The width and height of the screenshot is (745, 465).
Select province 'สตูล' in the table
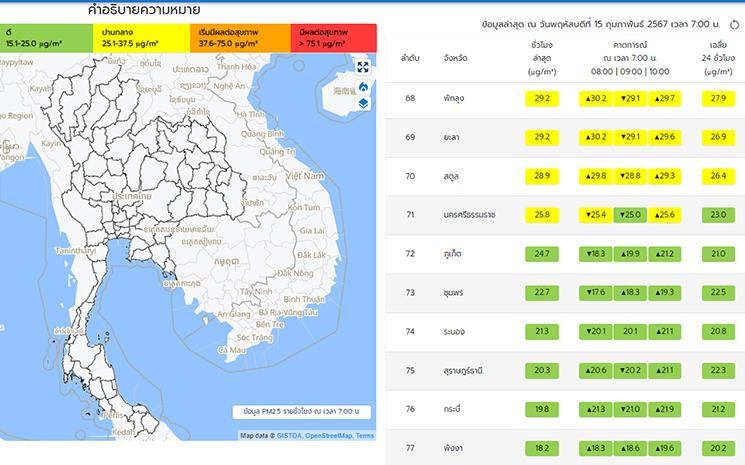451,177
